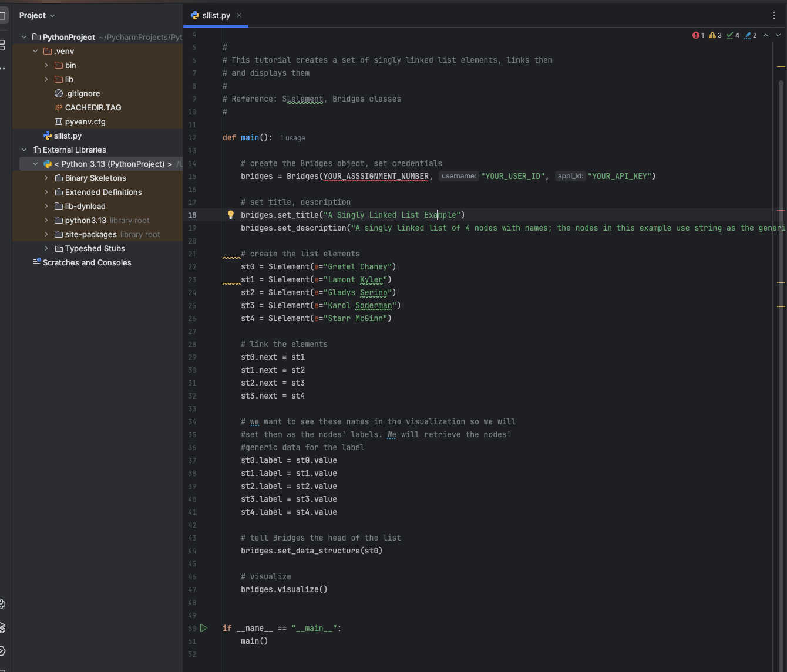787x672 pixels.
Task: Click the .venv folder icon
Action: point(48,51)
